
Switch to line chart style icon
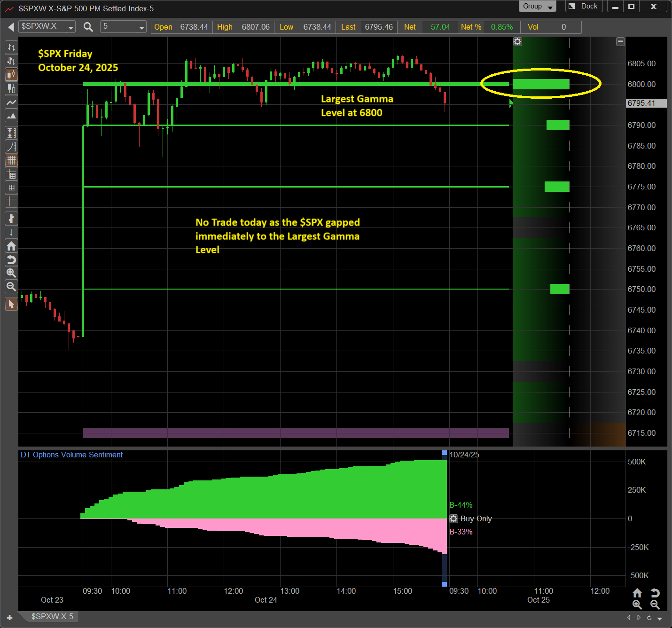point(11,102)
